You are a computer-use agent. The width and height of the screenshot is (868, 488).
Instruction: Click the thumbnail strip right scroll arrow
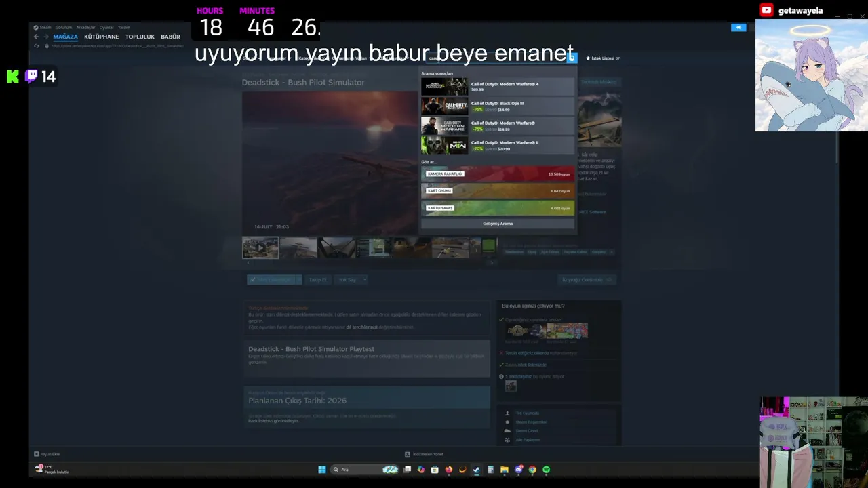(x=492, y=262)
